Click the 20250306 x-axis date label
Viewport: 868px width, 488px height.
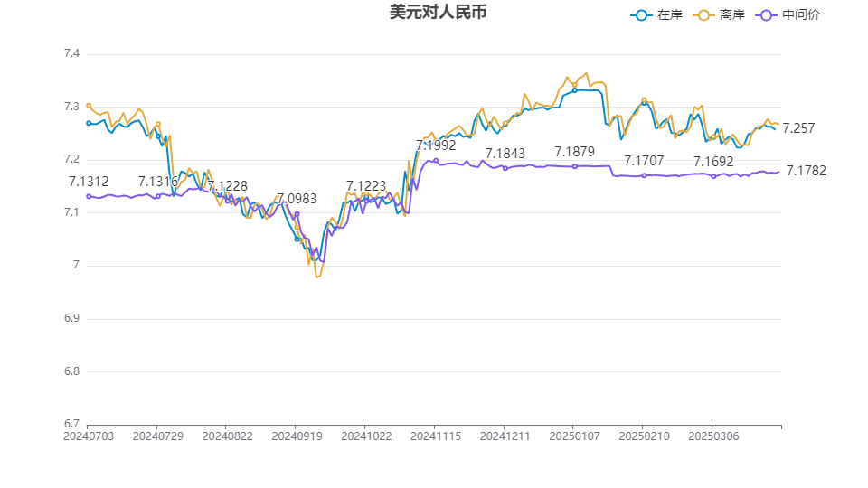point(712,436)
